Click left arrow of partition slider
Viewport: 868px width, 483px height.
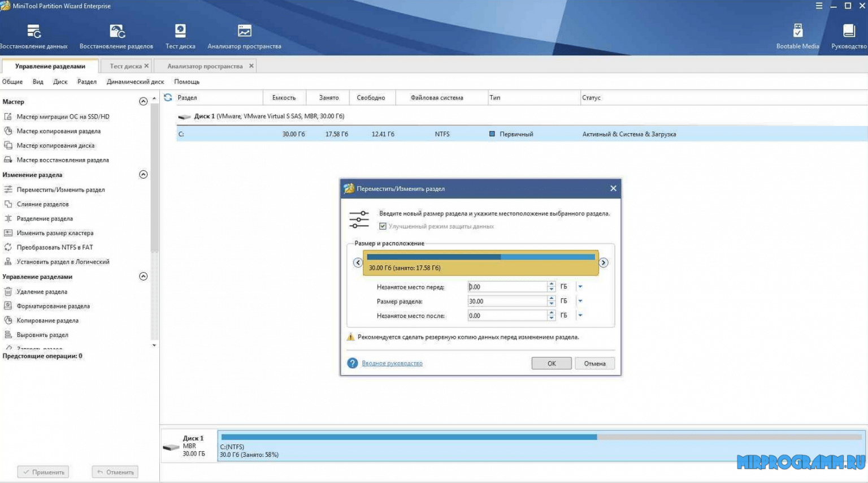(x=358, y=262)
